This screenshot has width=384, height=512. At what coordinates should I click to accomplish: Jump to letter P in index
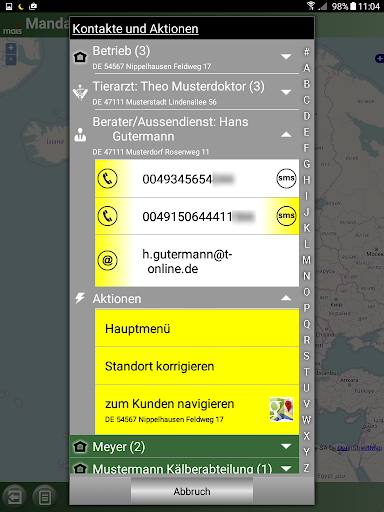(306, 308)
